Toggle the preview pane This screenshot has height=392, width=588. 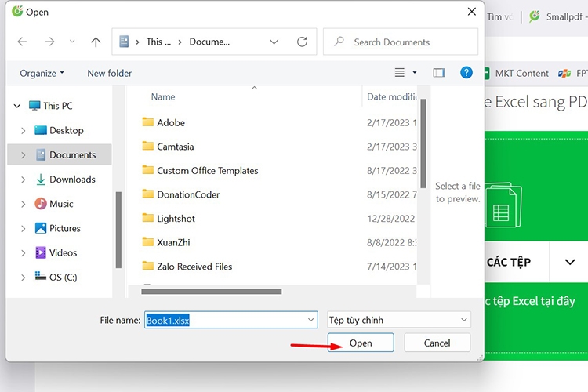click(x=439, y=72)
